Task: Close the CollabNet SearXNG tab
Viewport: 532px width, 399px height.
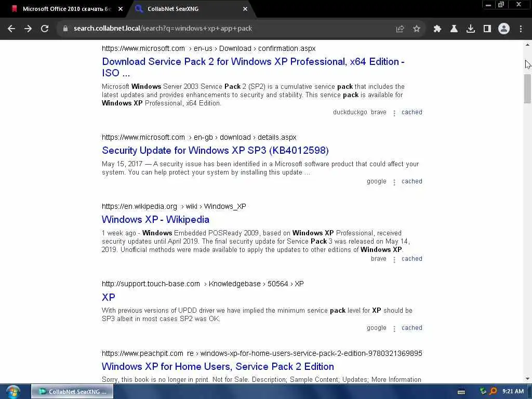Action: click(x=245, y=9)
